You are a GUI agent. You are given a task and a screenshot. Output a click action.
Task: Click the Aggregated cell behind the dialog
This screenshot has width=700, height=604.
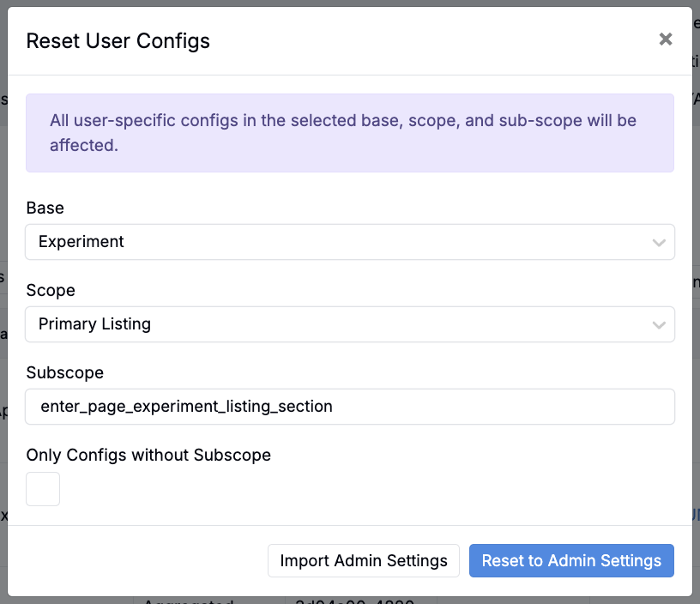(x=189, y=600)
